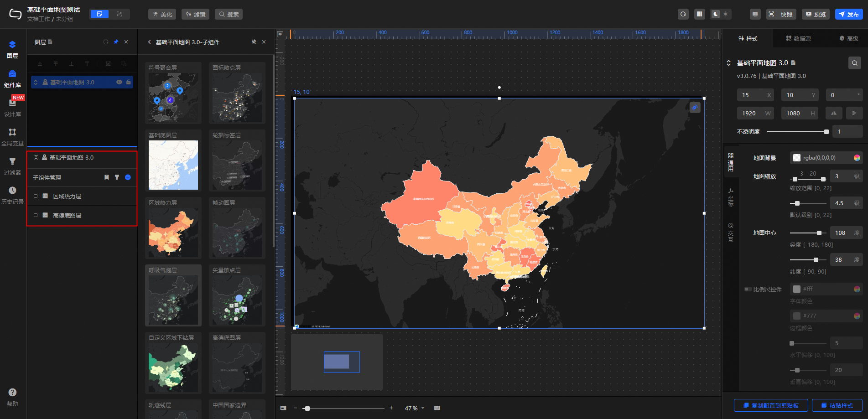The height and width of the screenshot is (419, 868).
Task: Open the 图层 layers sidebar icon
Action: [x=12, y=45]
